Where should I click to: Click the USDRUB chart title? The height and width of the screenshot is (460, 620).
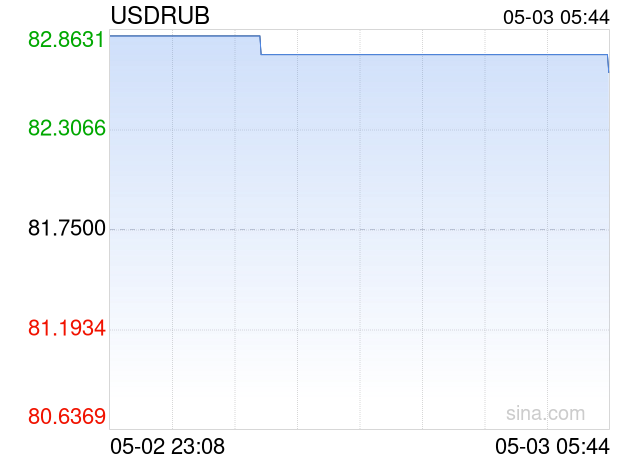click(160, 16)
